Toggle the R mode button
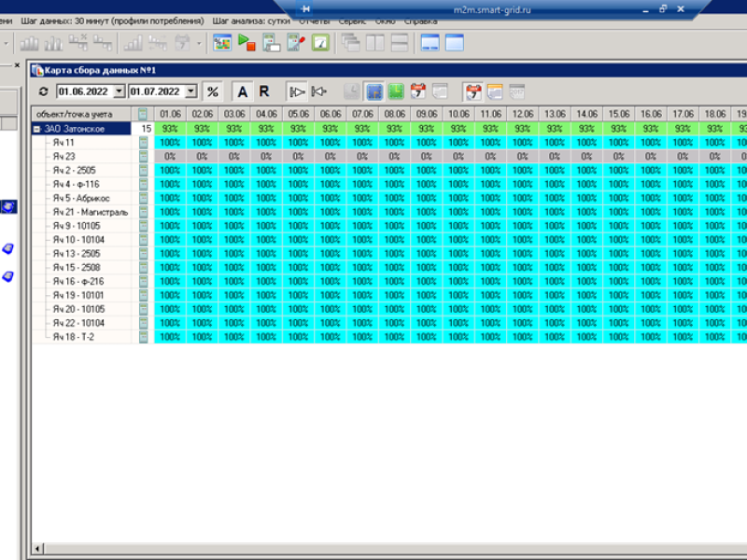Viewport: 747px width, 560px height. (264, 91)
